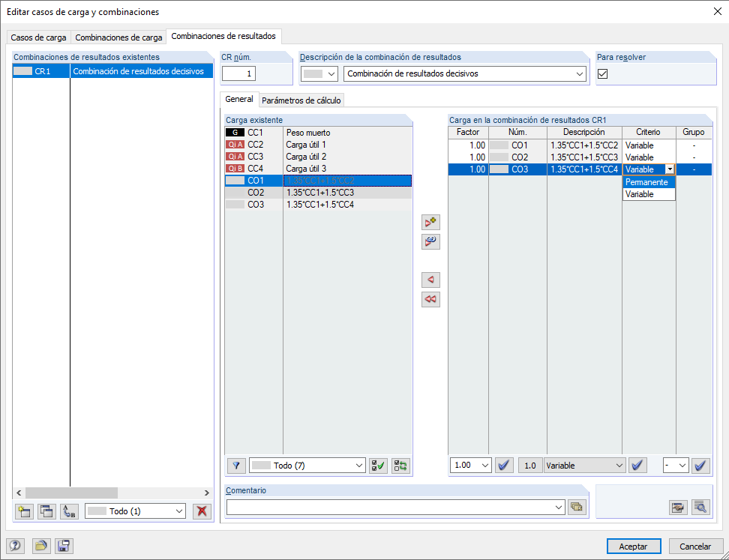Close the dialog with the X button

(718, 11)
